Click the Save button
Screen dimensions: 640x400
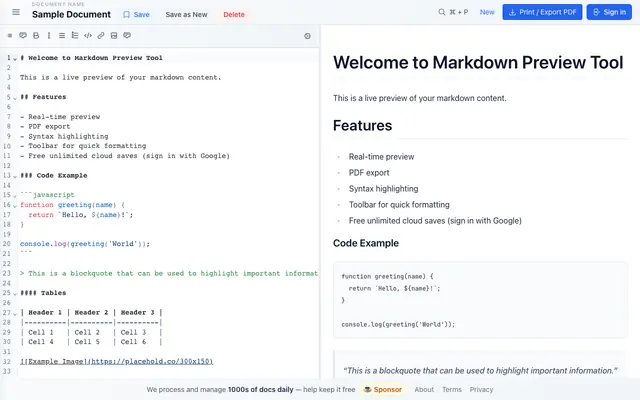pos(136,15)
